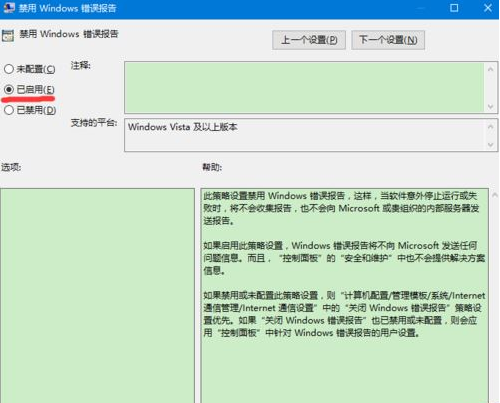This screenshot has width=500, height=403.
Task: Click the 支持的平台 Windows Vista text field
Action: tap(305, 135)
